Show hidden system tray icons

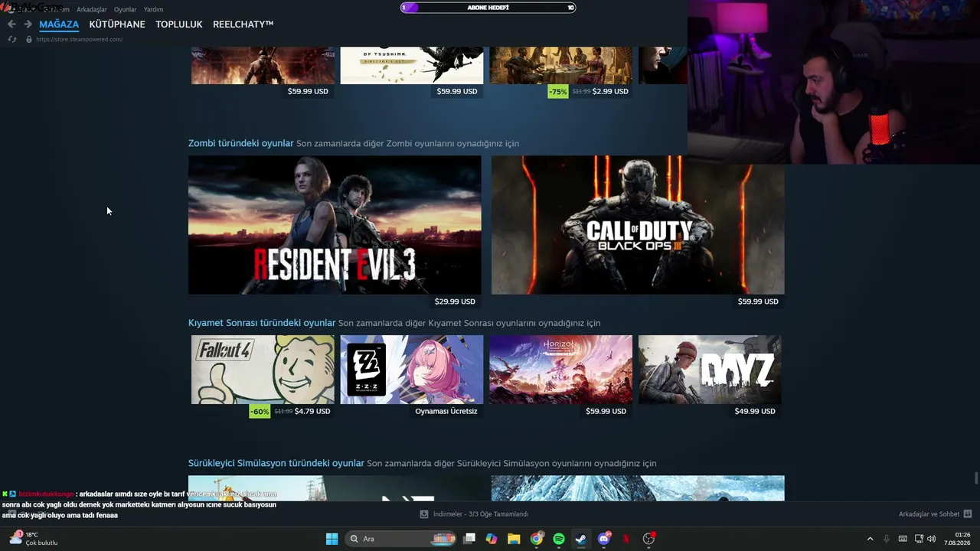point(870,539)
